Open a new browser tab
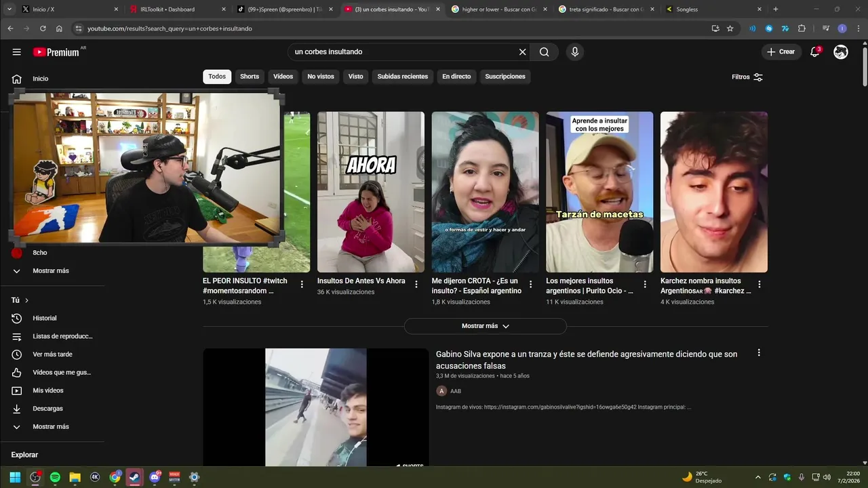 776,9
